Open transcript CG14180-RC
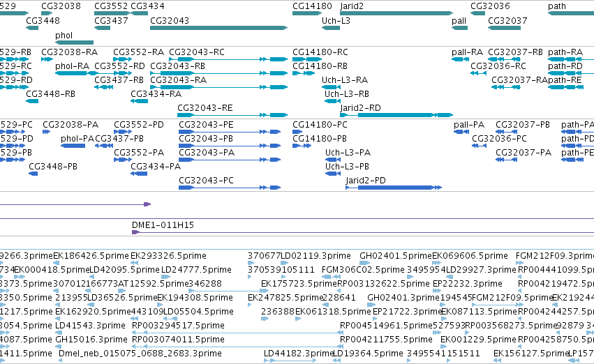The width and height of the screenshot is (594, 364). (x=320, y=52)
